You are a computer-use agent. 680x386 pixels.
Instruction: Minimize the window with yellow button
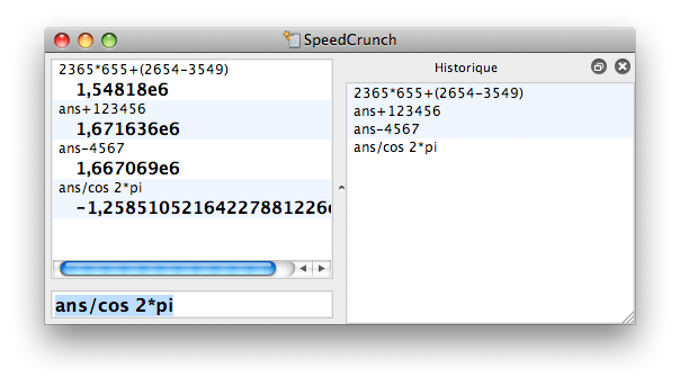(85, 40)
